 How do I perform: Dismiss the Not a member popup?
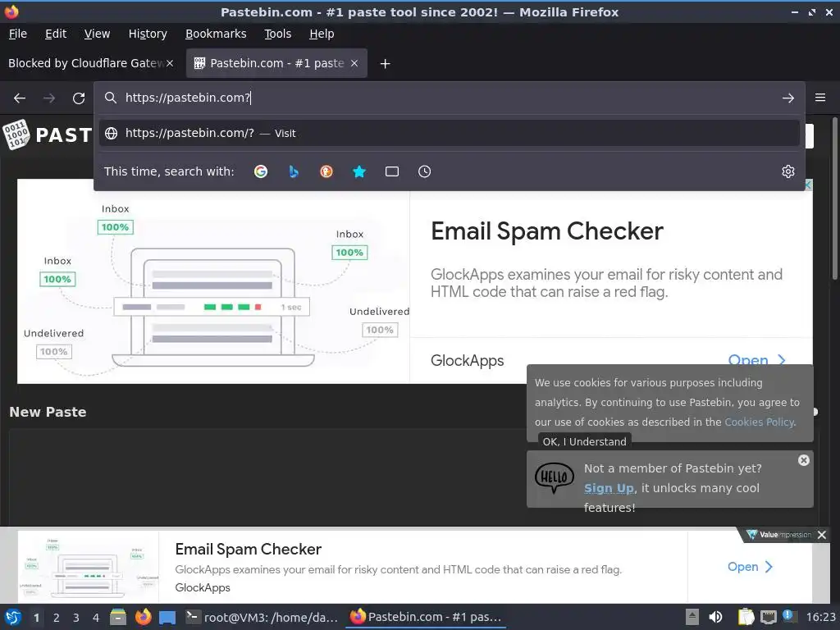(x=804, y=460)
